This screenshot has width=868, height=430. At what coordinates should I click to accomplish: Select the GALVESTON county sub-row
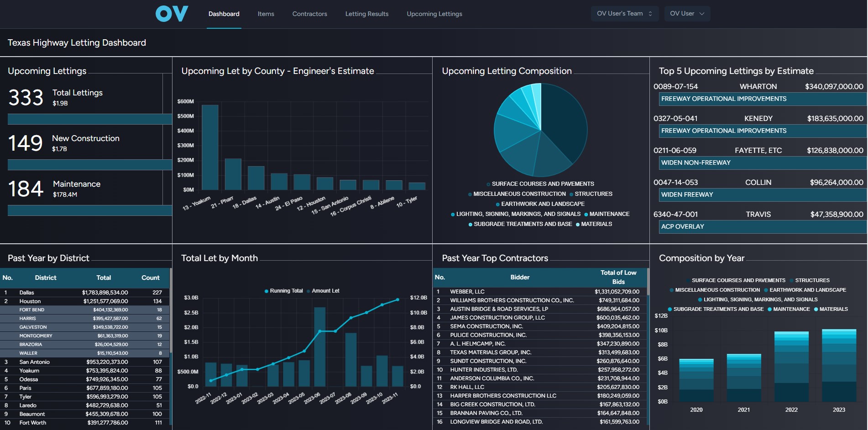point(84,327)
